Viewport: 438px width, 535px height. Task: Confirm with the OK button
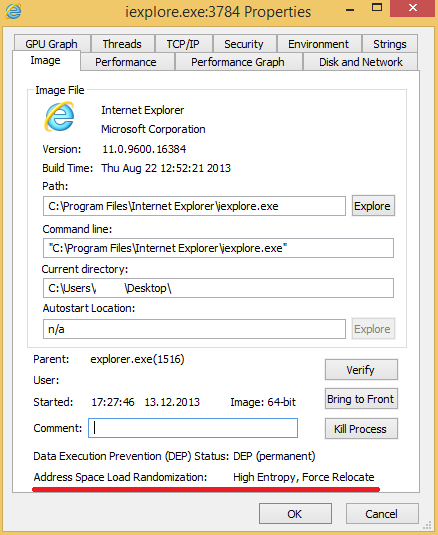[295, 514]
